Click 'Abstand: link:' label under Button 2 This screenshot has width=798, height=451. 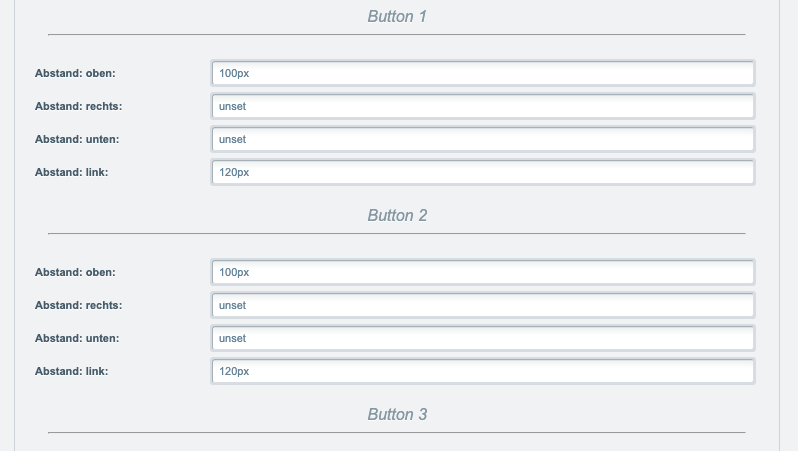pyautogui.click(x=71, y=372)
